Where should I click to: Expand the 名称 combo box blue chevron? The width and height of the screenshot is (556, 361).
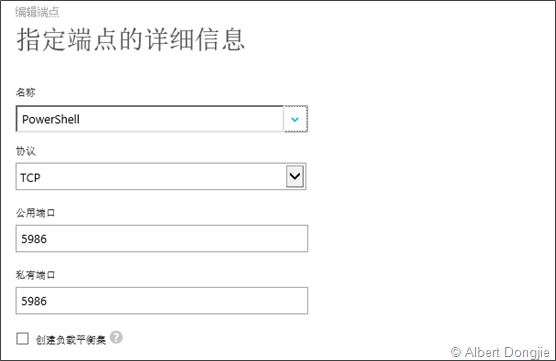pos(295,119)
